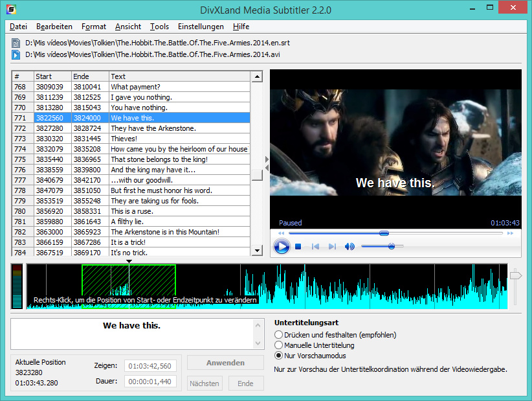Click the DivXLand app icon in title bar
Image resolution: width=532 pixels, height=401 pixels.
coord(11,10)
